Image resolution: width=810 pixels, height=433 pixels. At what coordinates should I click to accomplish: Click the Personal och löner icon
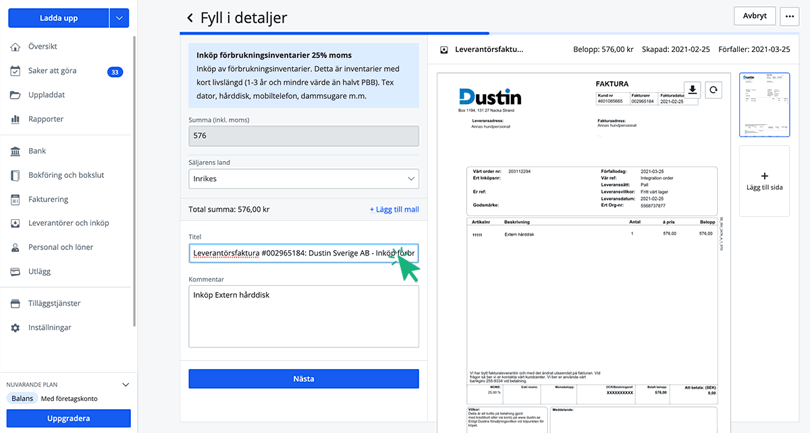click(16, 247)
